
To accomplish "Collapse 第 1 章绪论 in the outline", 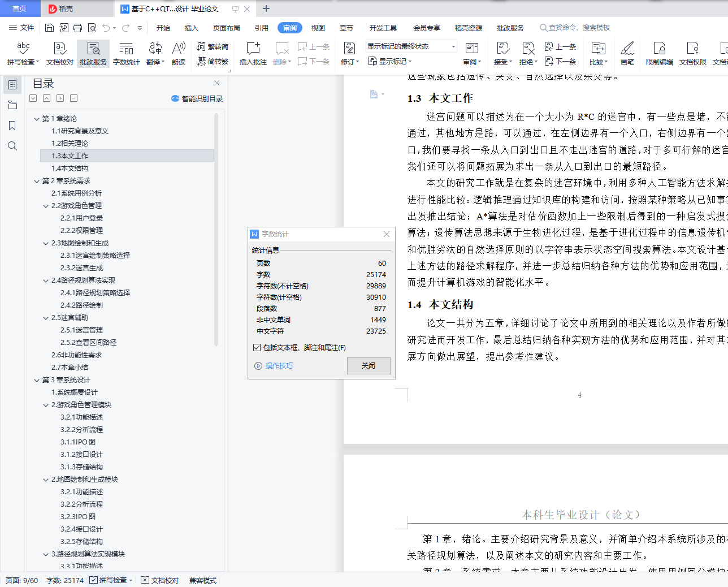I will coord(37,119).
